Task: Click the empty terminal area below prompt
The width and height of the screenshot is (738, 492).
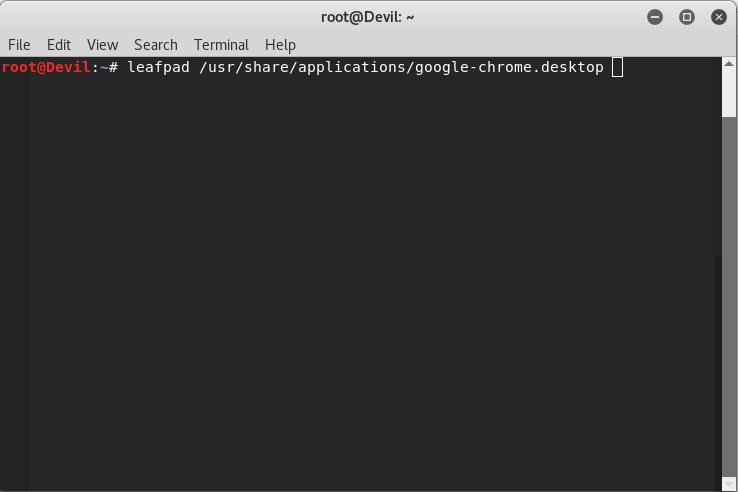Action: tap(370, 280)
